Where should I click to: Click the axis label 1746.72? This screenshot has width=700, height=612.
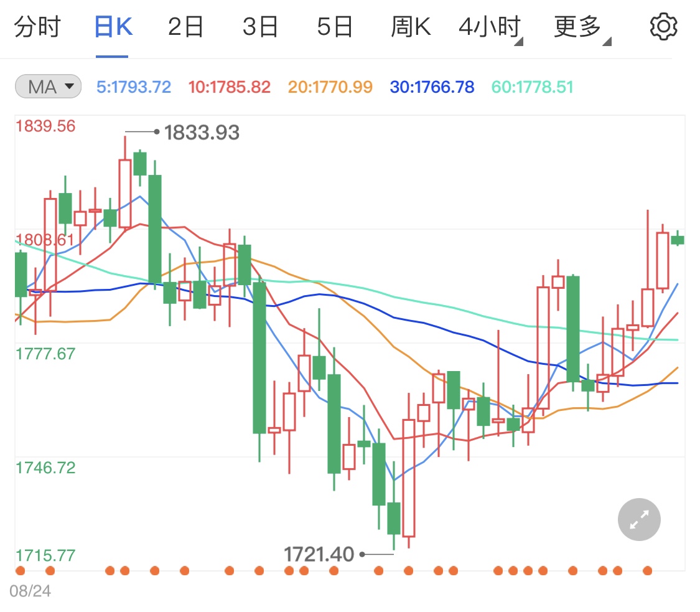click(45, 468)
